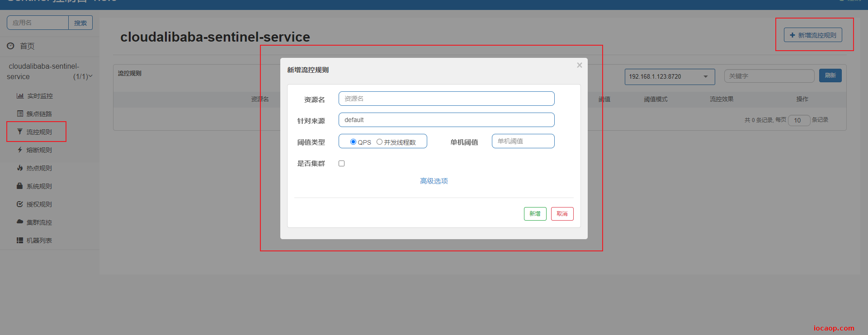Click the flame icon for 热点规则
Viewport: 868px width, 335px height.
click(x=20, y=168)
